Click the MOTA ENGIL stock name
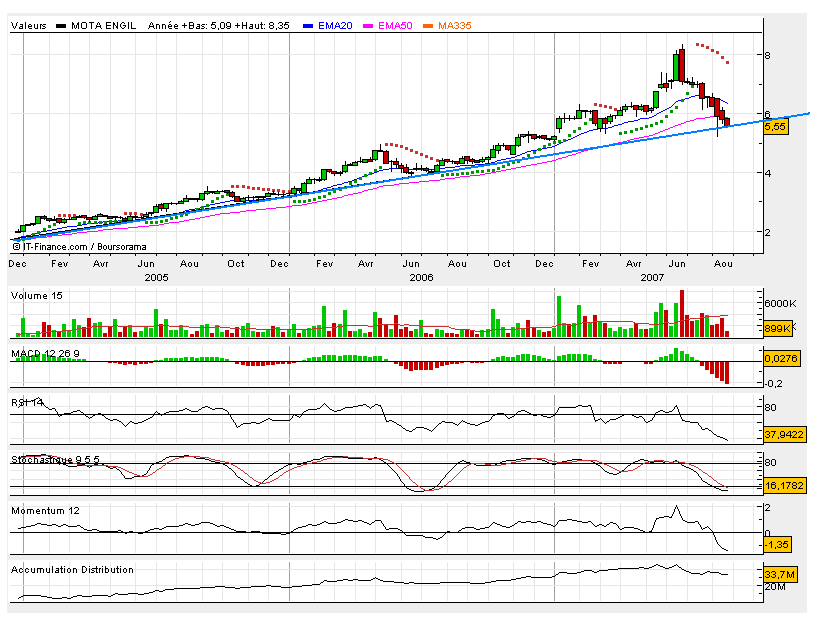 [x=104, y=26]
